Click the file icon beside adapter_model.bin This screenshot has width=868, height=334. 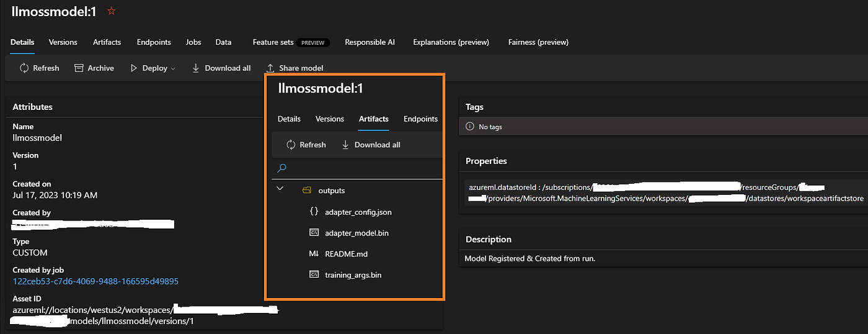click(x=314, y=233)
